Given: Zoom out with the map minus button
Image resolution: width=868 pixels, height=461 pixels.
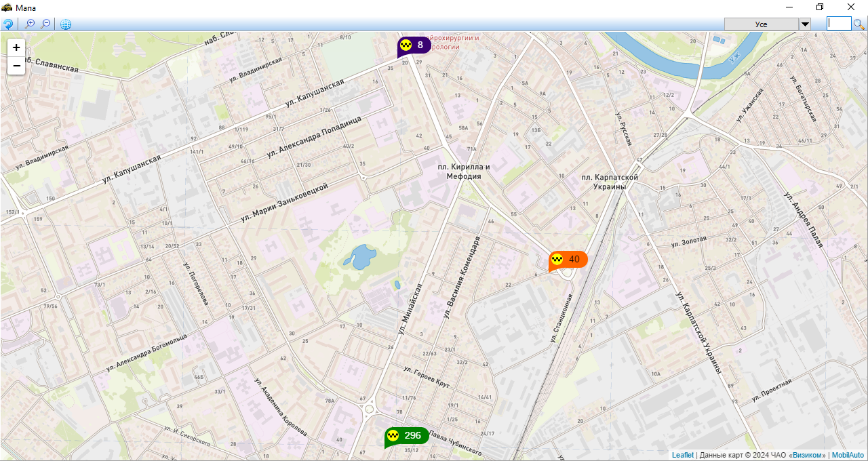Looking at the screenshot, I should [x=16, y=65].
